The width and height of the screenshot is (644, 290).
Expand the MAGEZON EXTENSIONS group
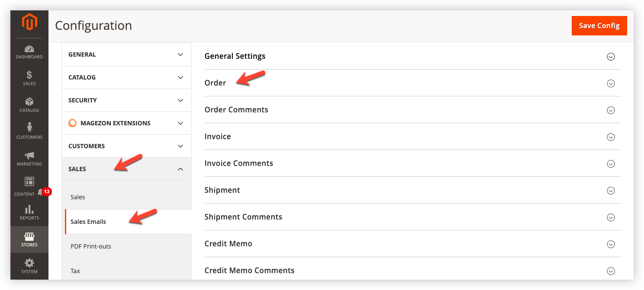pyautogui.click(x=181, y=123)
